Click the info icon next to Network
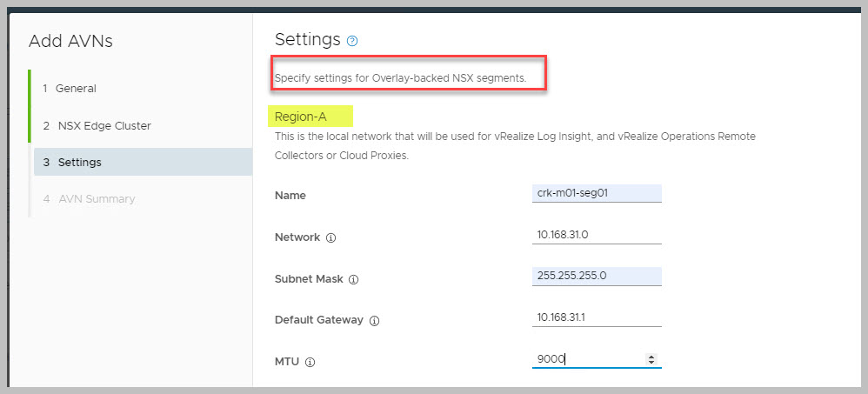Screen dimensions: 868x394 click(x=331, y=237)
